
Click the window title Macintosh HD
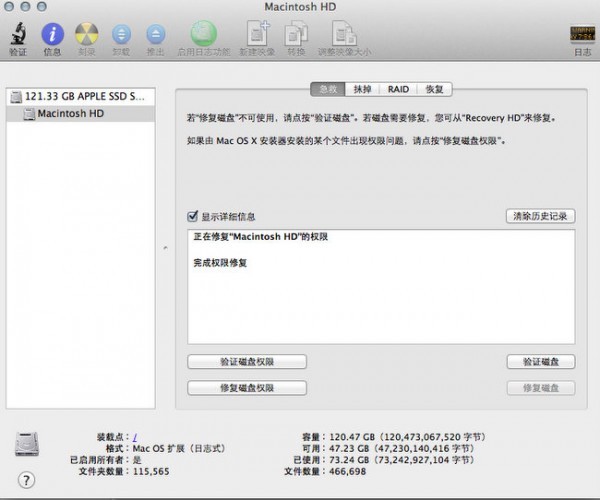click(x=300, y=7)
